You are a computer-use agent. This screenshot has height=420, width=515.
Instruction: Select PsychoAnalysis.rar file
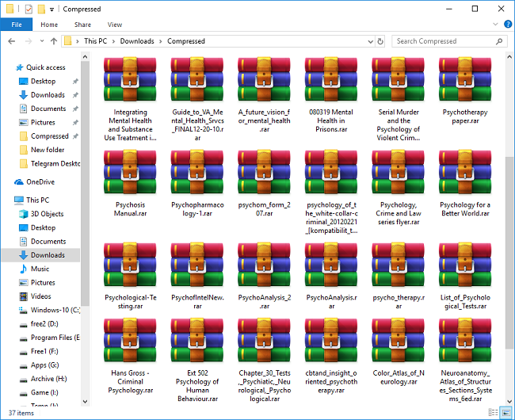point(331,277)
